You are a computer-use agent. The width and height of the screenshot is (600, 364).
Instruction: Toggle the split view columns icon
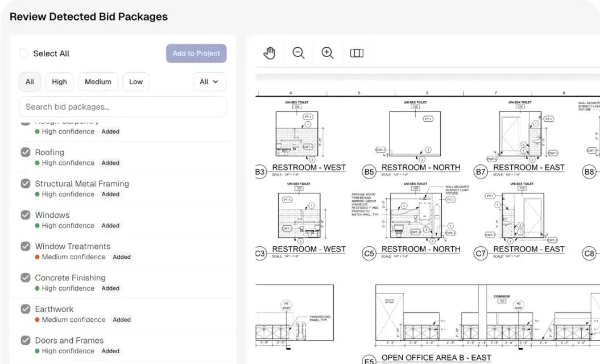(x=357, y=53)
